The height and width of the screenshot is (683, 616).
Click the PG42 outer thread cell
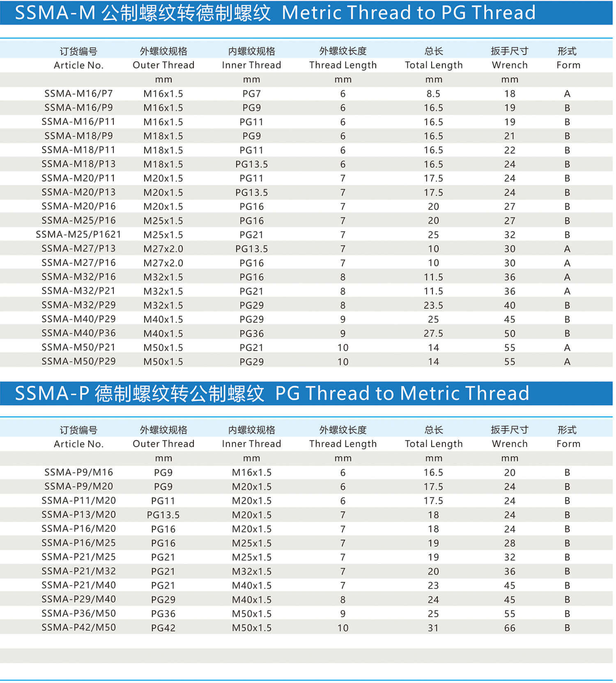(163, 628)
